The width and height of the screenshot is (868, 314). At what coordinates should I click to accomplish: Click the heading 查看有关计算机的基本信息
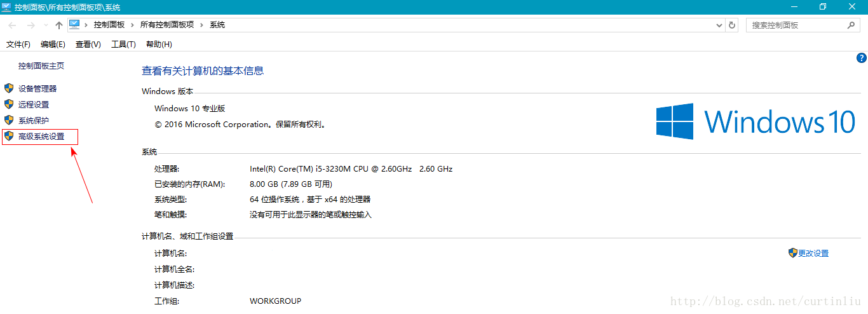(203, 71)
